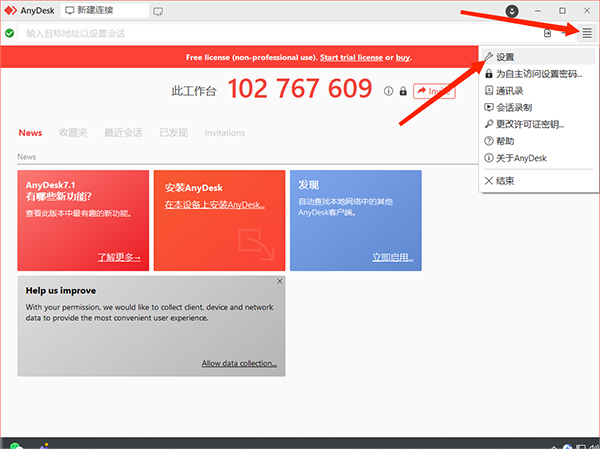Open 通讯录 from the menu
The width and height of the screenshot is (600, 449).
tap(538, 91)
